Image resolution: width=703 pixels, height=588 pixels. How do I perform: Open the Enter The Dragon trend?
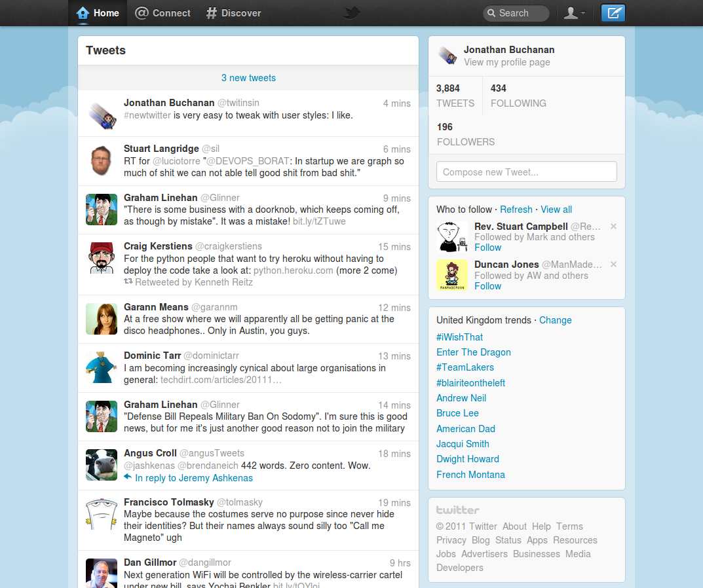(x=474, y=352)
